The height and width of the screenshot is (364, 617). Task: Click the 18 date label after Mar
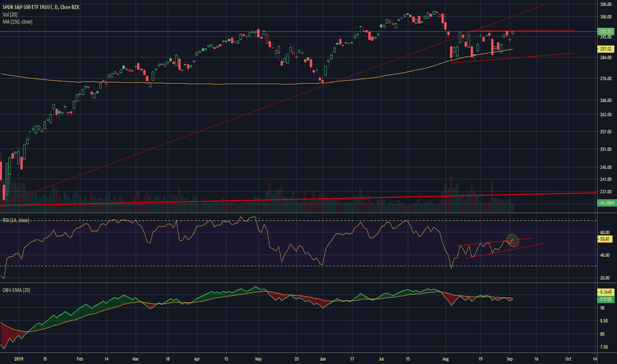click(168, 359)
